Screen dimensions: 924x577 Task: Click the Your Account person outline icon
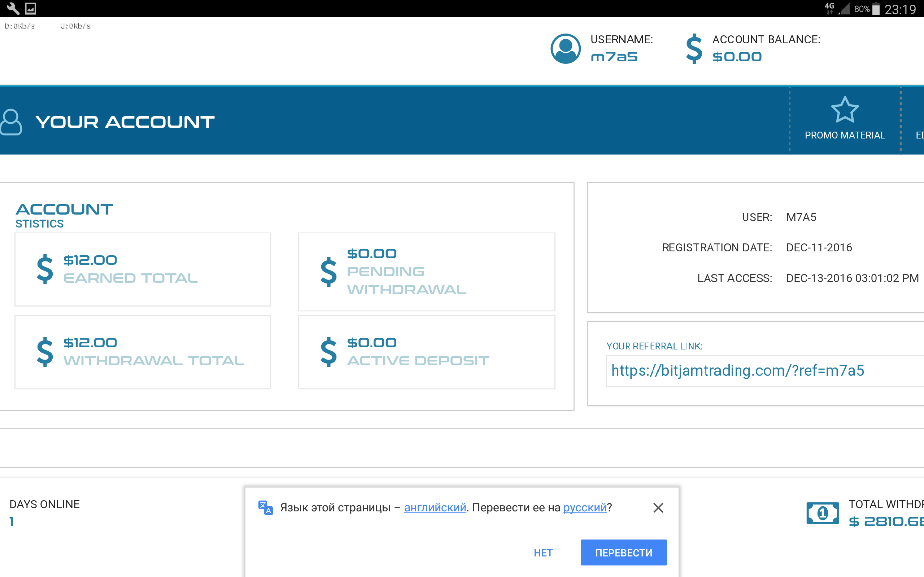pyautogui.click(x=11, y=122)
